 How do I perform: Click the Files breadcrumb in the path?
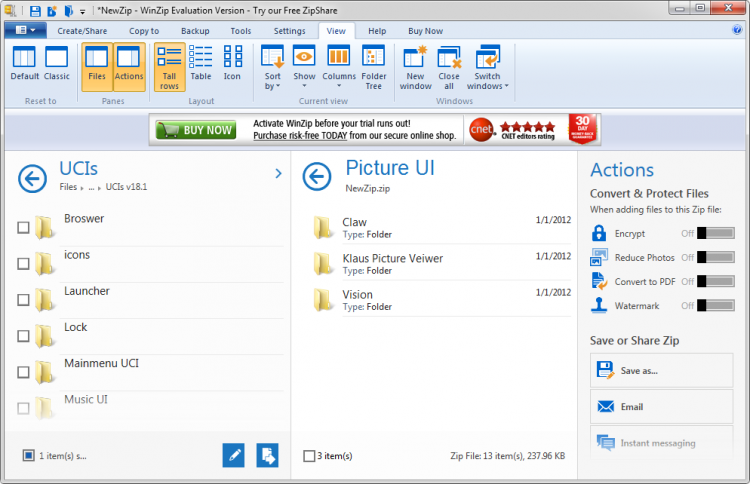click(68, 187)
